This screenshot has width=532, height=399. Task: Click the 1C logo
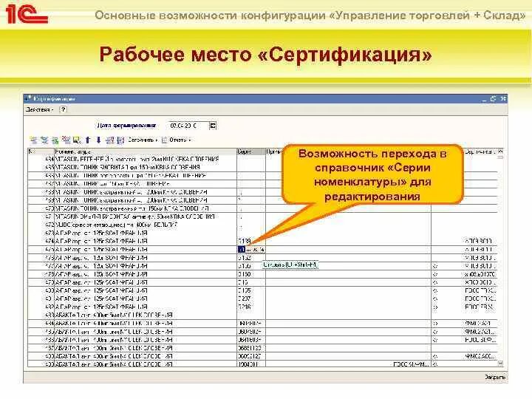tap(26, 13)
